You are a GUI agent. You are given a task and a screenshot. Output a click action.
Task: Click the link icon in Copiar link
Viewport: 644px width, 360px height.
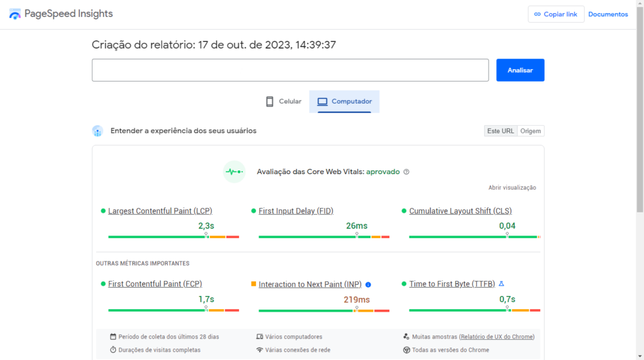click(x=537, y=14)
